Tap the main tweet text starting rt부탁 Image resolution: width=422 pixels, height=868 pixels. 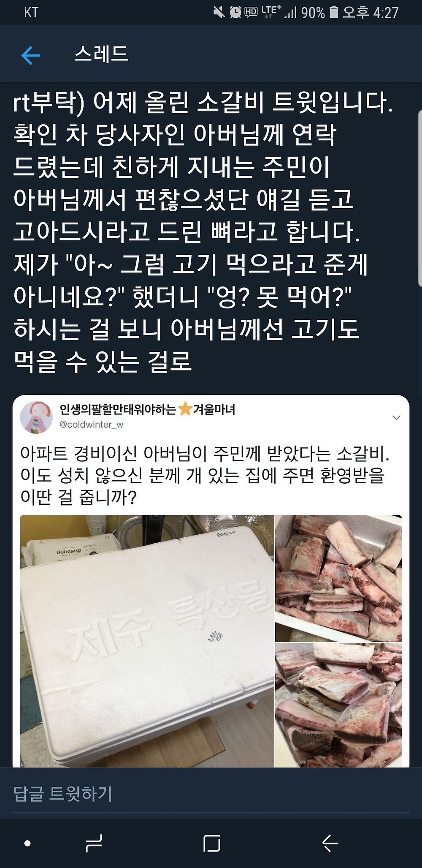click(203, 232)
